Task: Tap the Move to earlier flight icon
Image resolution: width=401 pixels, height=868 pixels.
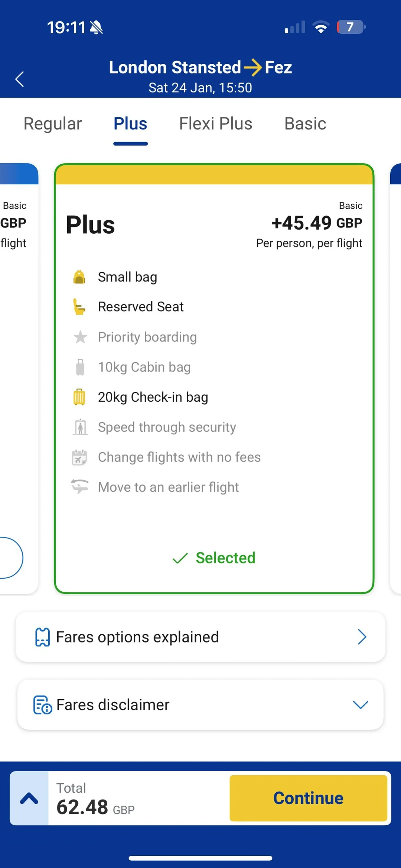Action: [80, 486]
